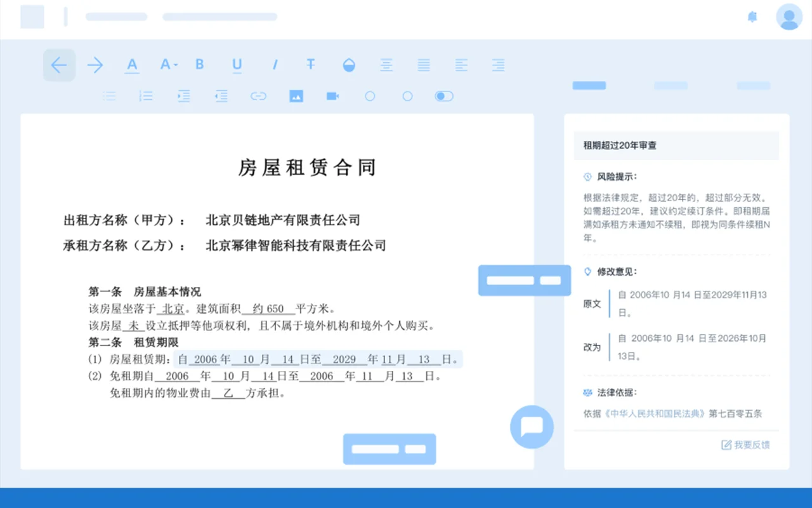This screenshot has width=812, height=508.
Task: Insert a bulleted list
Action: click(x=109, y=96)
